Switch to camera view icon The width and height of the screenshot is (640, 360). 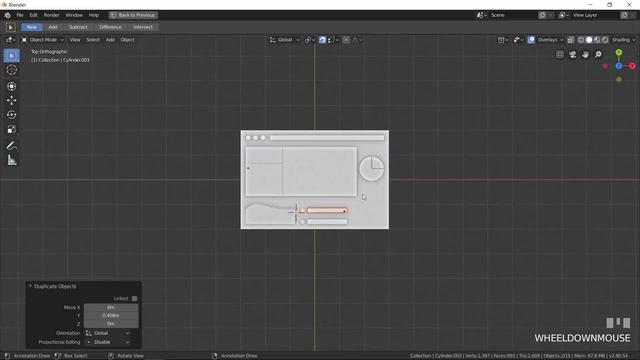pos(573,55)
